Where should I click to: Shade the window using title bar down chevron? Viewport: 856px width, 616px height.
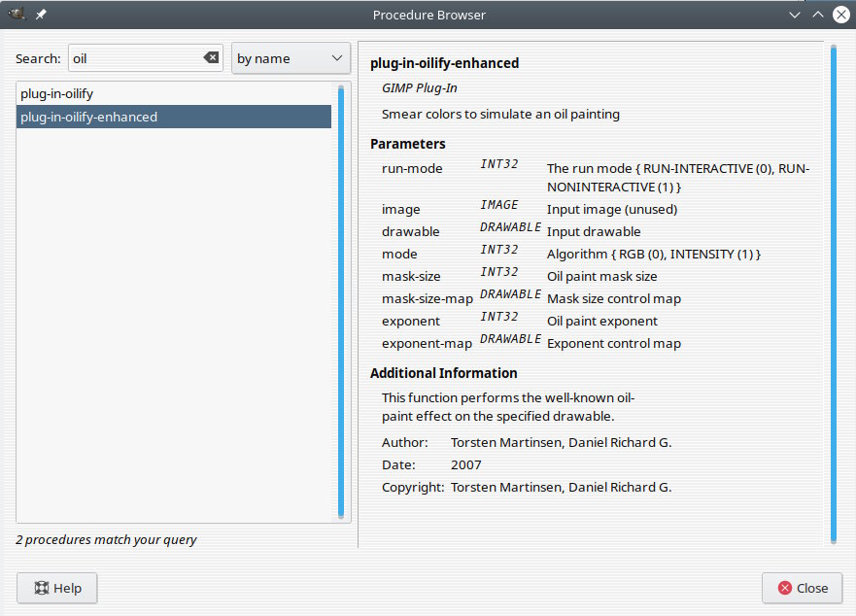tap(795, 15)
